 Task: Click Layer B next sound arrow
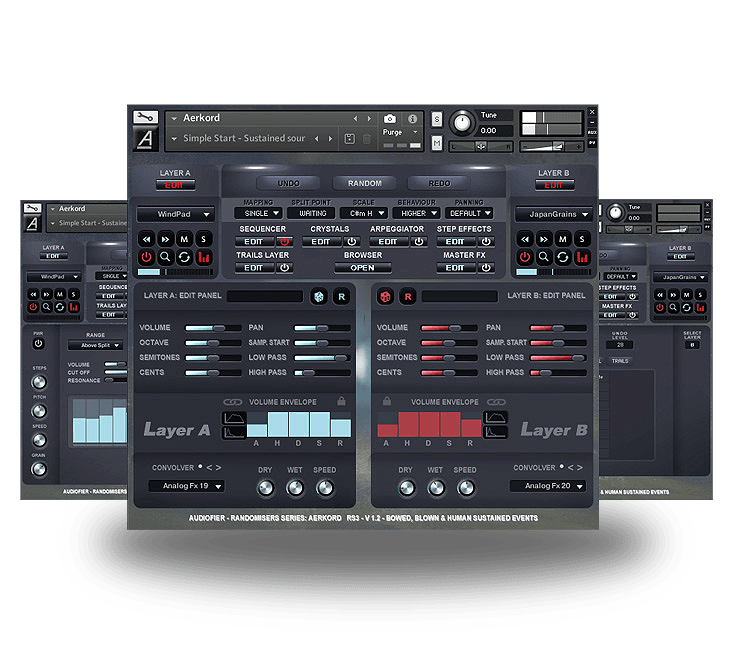544,239
